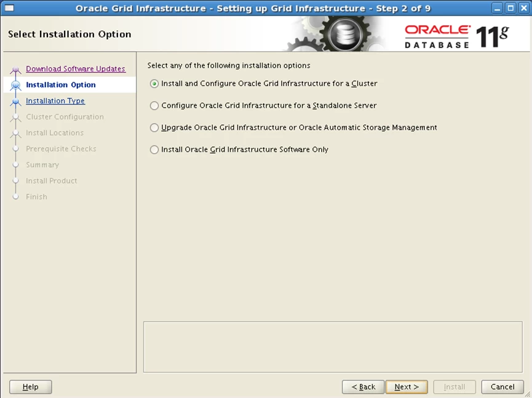Click the 'Select any of the following' instruction text
Viewport: 532px width, 398px height.
229,65
